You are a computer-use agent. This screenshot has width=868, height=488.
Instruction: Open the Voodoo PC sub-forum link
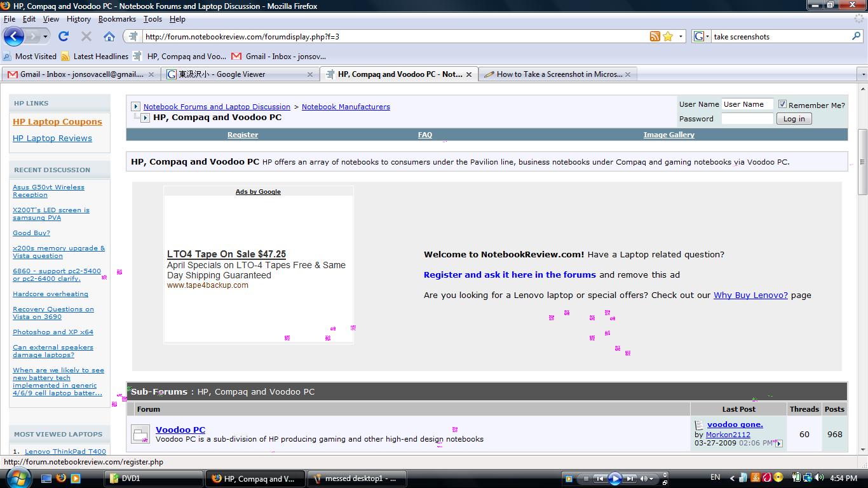(180, 430)
